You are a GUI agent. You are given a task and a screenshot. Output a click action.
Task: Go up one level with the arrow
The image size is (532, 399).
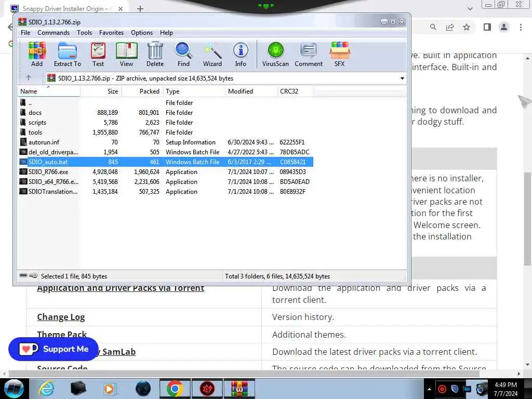click(x=29, y=78)
